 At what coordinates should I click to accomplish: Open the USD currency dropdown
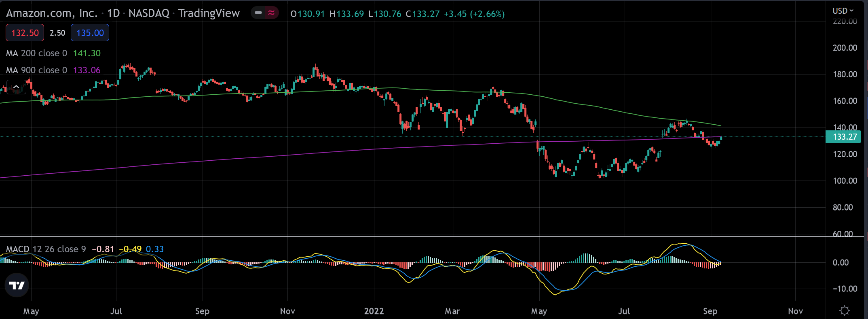coord(843,11)
